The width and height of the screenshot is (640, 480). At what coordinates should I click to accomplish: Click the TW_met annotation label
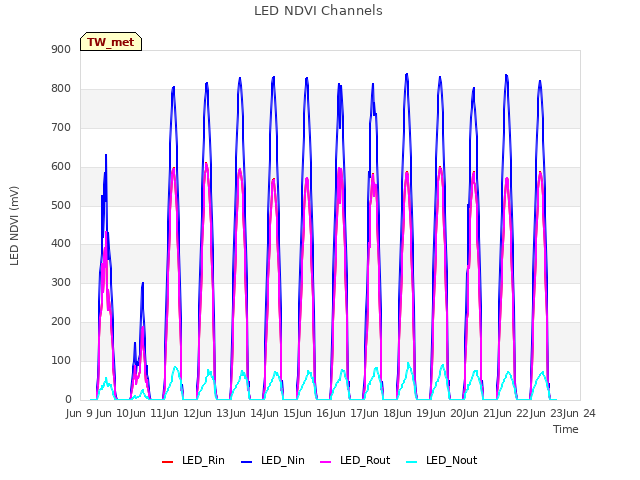(111, 42)
